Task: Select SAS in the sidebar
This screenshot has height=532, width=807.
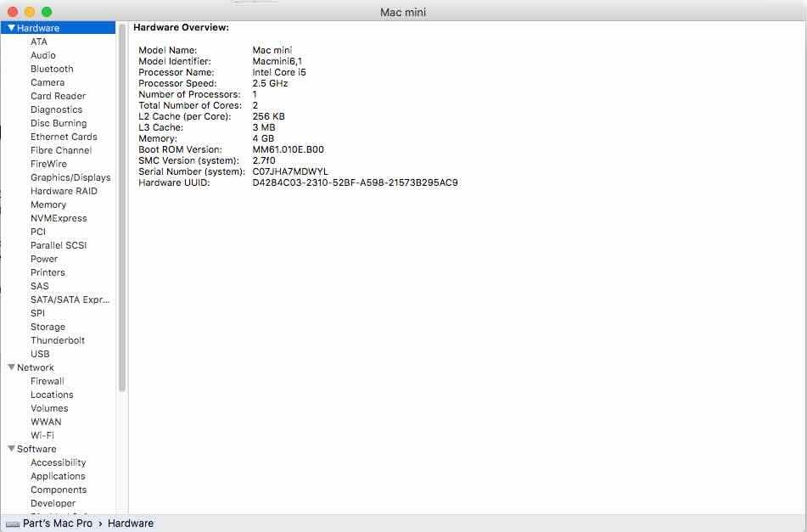Action: click(x=40, y=286)
